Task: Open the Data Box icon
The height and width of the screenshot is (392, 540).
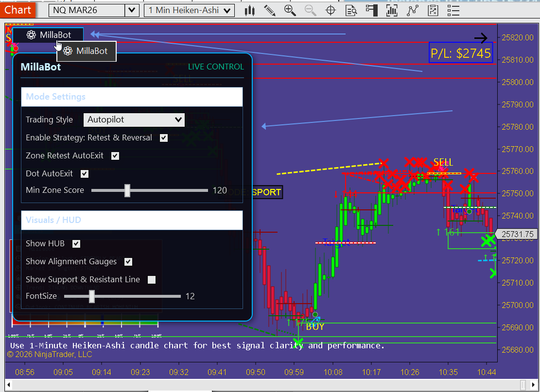Action: click(x=351, y=10)
